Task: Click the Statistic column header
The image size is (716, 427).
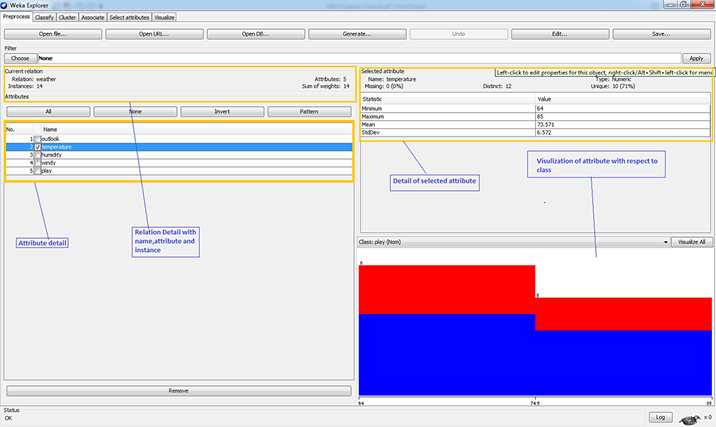Action: click(x=448, y=99)
